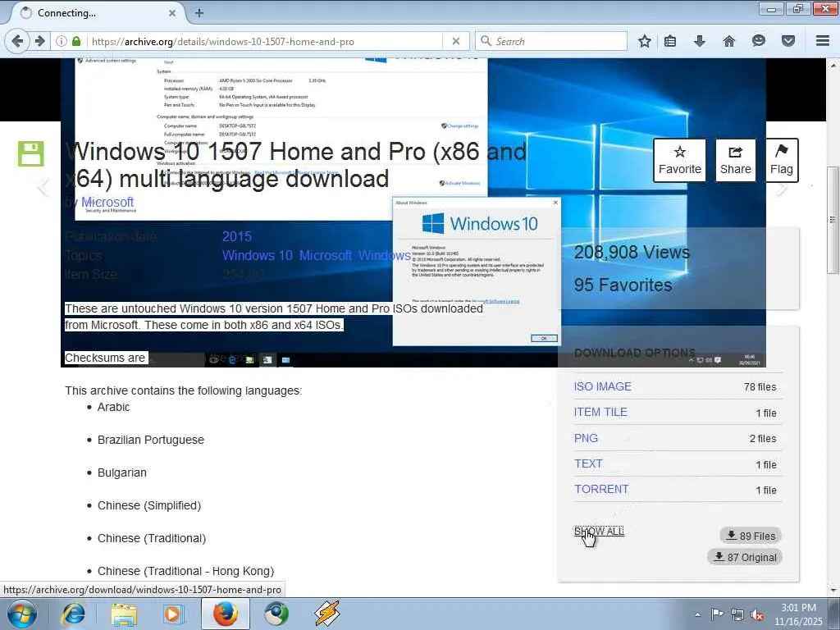Go back with the browser Back arrow
The image size is (840, 630).
17,41
